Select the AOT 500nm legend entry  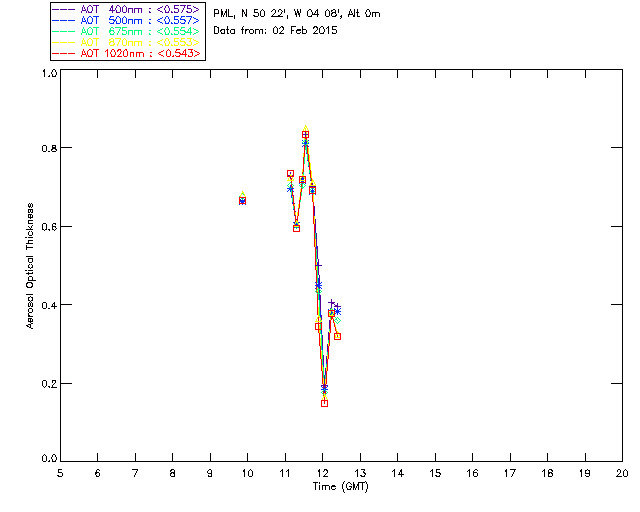pyautogui.click(x=126, y=20)
